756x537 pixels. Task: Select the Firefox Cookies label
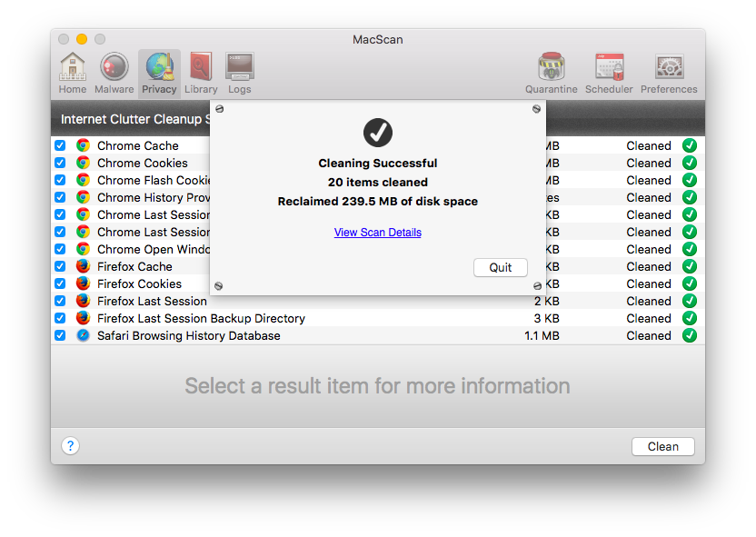139,283
